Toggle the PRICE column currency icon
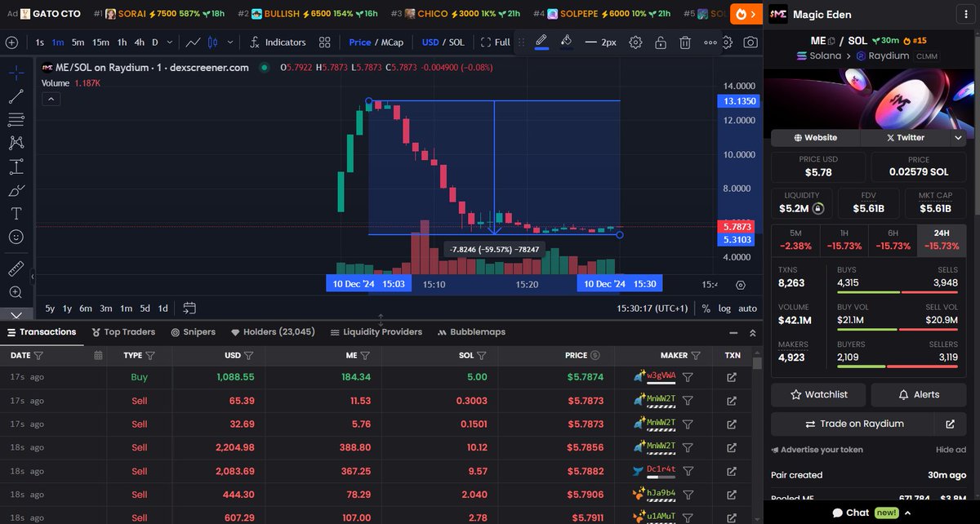 [595, 355]
